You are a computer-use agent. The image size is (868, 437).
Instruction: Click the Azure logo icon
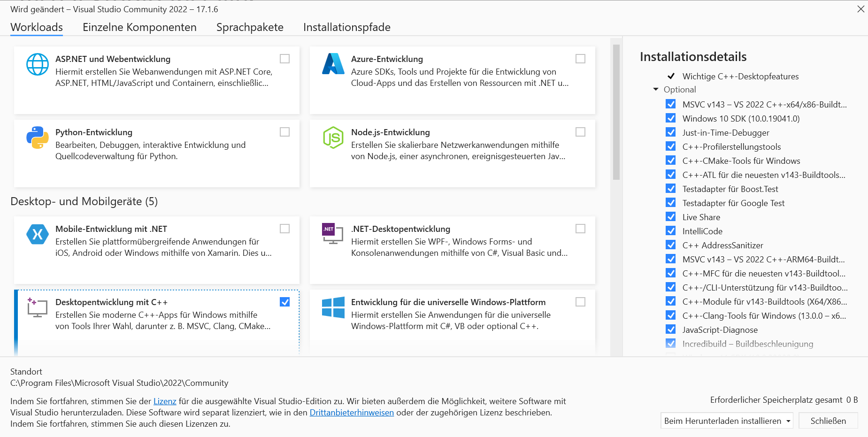pos(333,64)
